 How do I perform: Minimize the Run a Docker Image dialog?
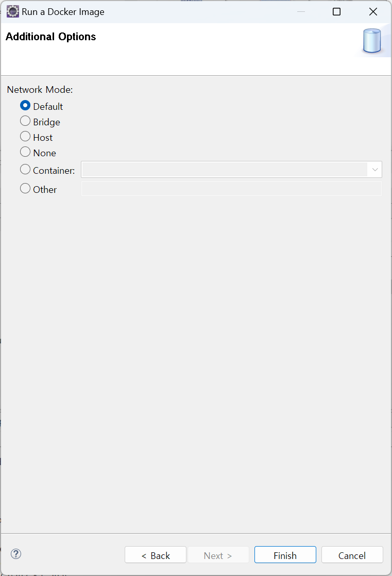(301, 12)
